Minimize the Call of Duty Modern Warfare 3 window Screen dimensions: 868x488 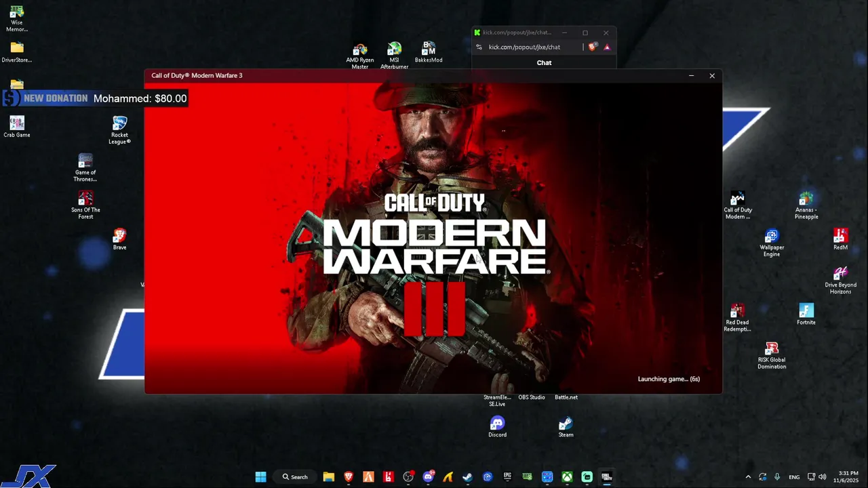coord(691,75)
